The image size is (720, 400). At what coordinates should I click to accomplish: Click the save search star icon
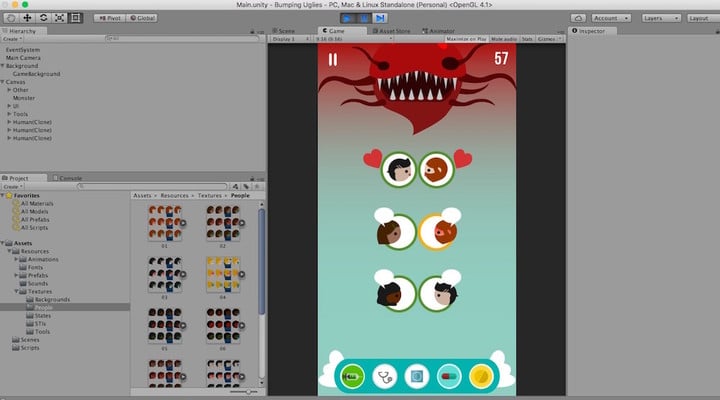(257, 186)
